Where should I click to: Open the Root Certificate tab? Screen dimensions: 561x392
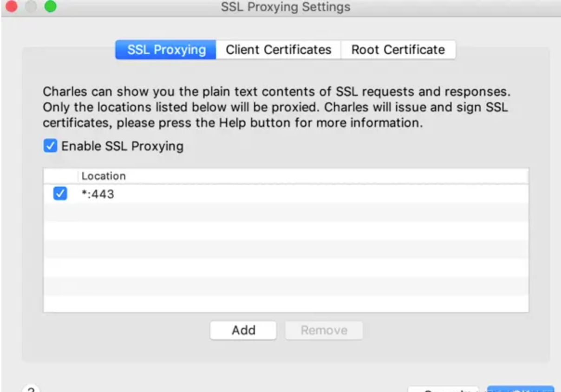click(398, 50)
